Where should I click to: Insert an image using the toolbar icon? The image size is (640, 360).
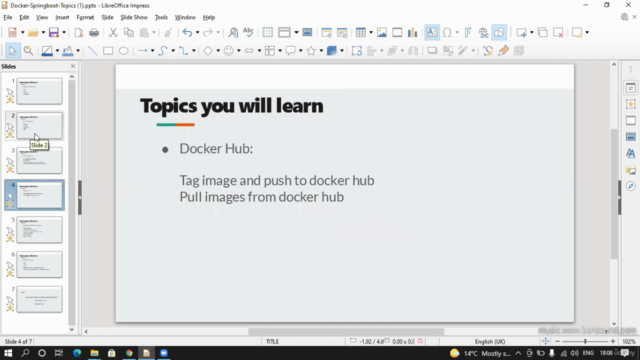(382, 32)
